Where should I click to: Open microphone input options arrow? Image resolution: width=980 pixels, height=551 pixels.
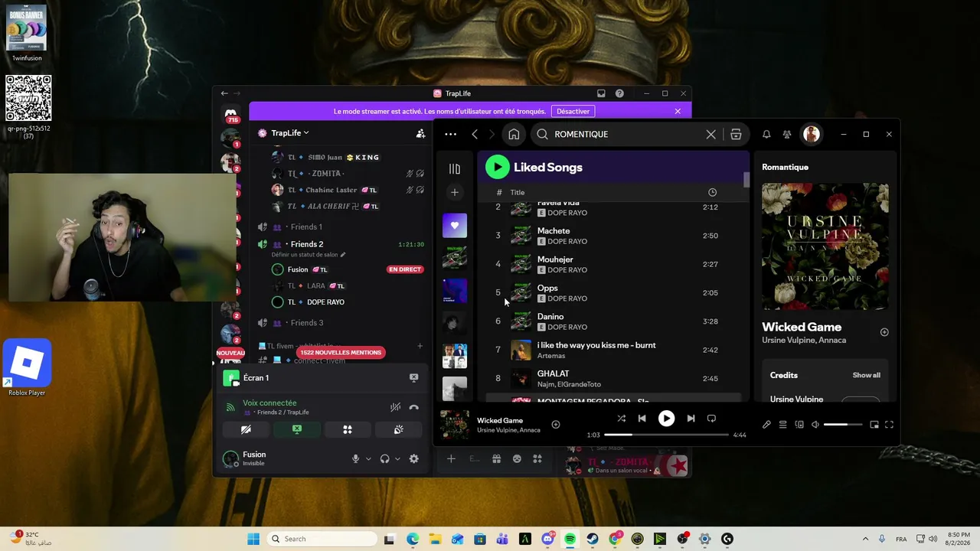pyautogui.click(x=368, y=459)
